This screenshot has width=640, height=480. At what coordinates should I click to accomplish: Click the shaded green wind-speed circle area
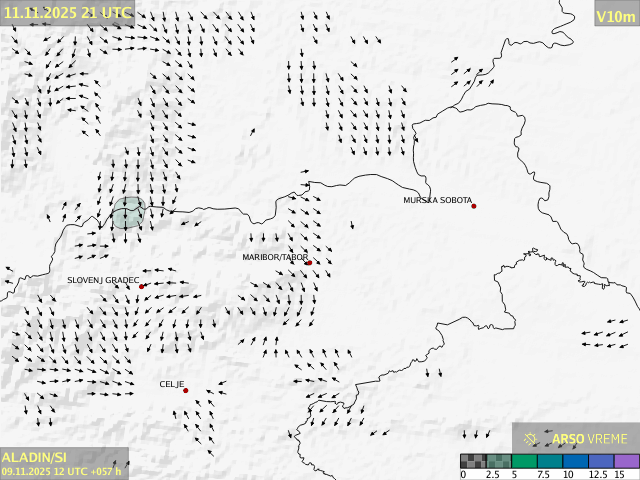pyautogui.click(x=128, y=213)
